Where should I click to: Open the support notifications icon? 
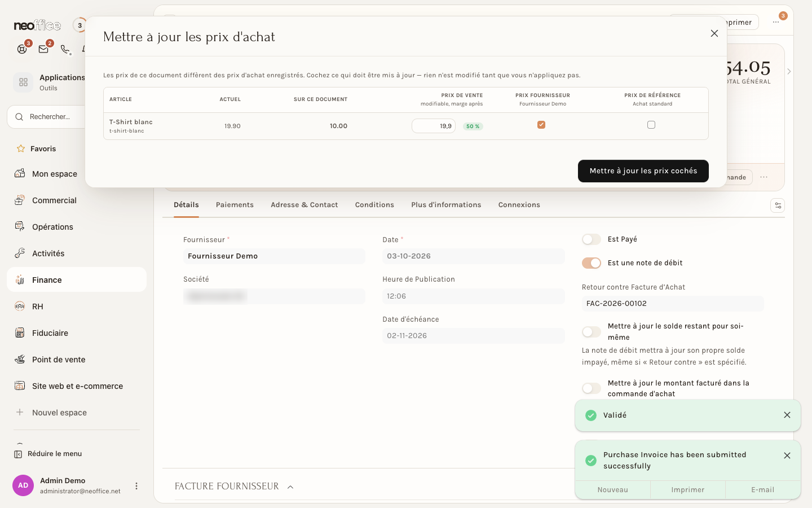click(22, 49)
